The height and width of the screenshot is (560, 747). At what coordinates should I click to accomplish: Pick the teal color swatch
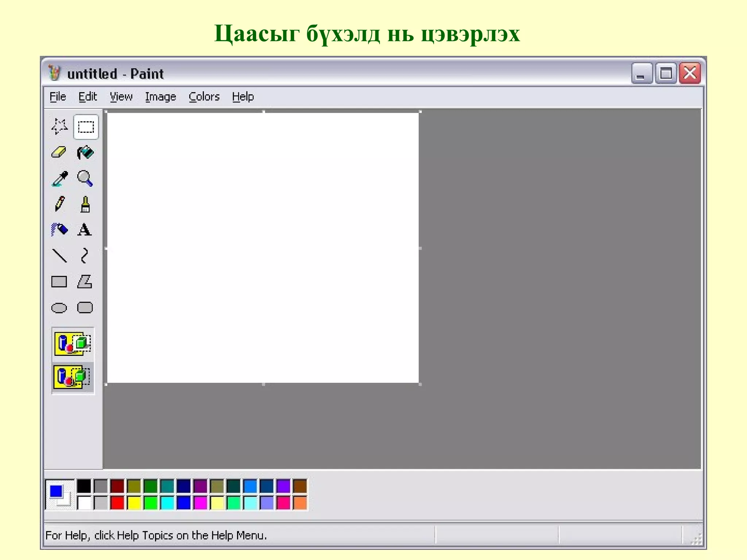click(x=167, y=486)
